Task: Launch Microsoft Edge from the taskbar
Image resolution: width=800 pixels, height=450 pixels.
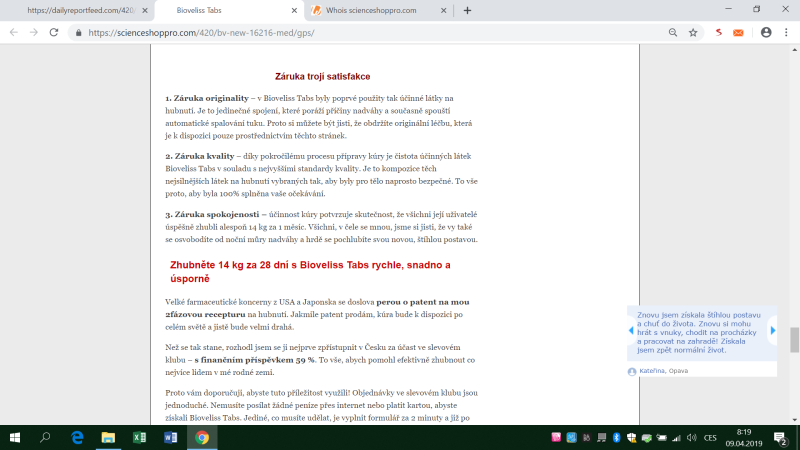Action: click(77, 437)
